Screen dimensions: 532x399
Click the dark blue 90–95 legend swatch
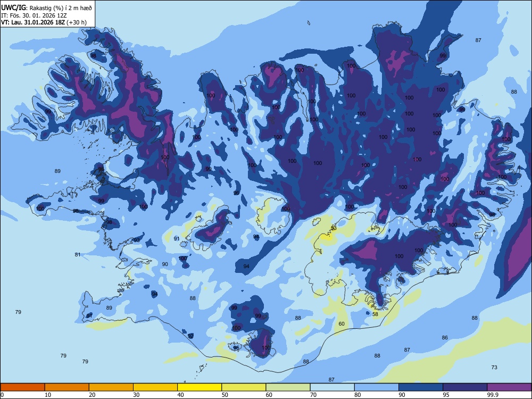tap(421, 387)
